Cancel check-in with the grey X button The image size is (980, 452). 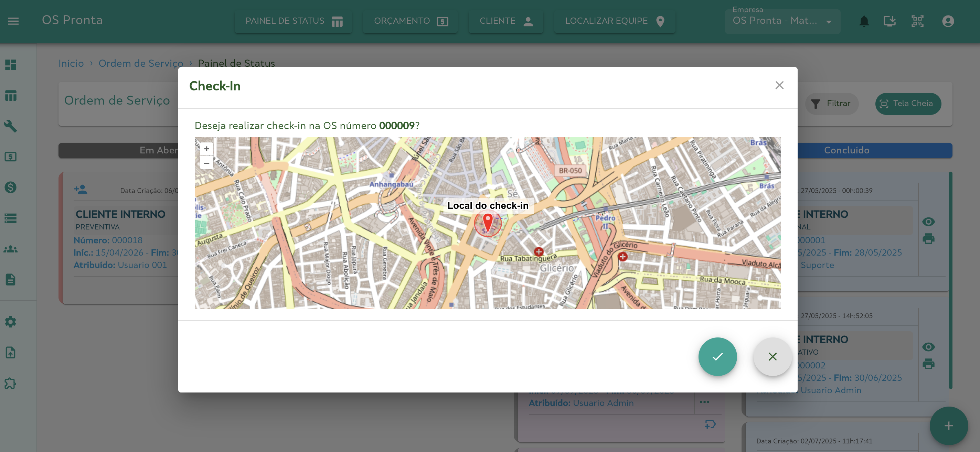[772, 357]
